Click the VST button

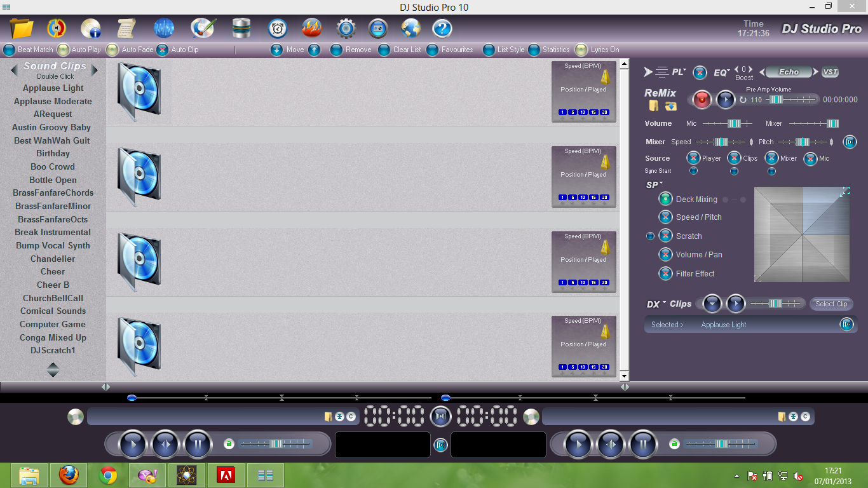(x=830, y=72)
